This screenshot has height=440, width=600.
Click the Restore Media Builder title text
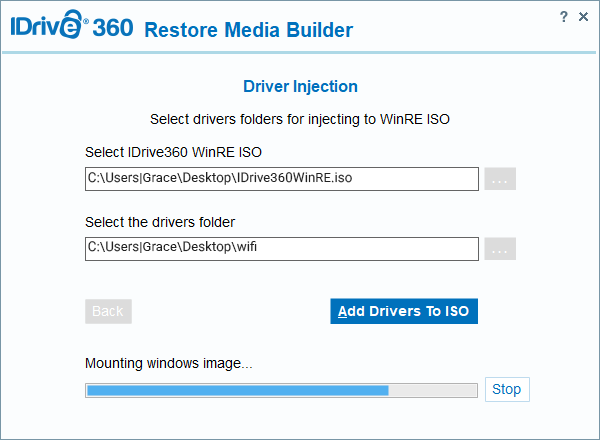[248, 30]
